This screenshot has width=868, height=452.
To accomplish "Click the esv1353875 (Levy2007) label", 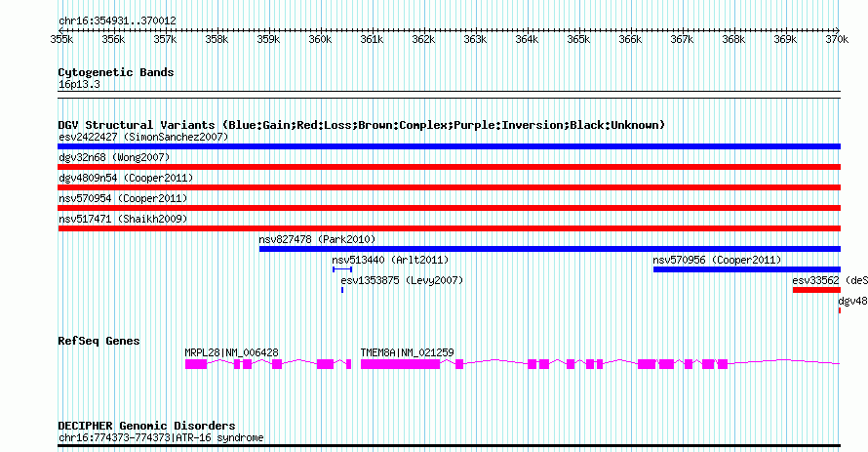I will coord(402,280).
